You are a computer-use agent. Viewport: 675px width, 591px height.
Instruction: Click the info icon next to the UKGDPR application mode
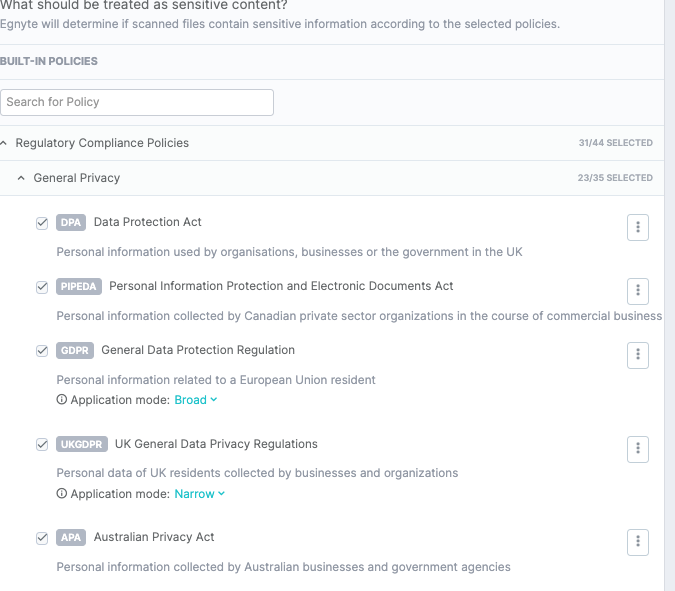coord(62,494)
